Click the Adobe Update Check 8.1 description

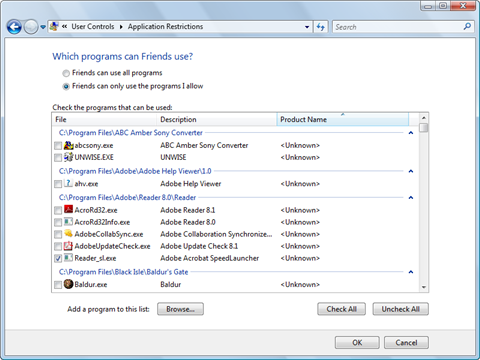[199, 246]
